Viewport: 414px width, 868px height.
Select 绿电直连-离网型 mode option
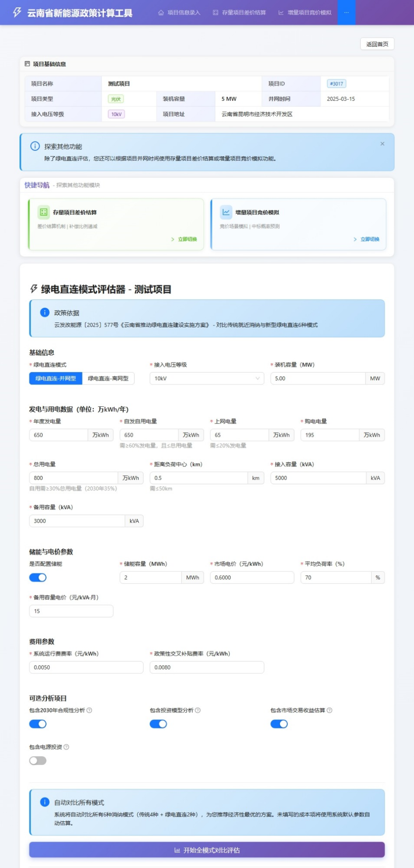108,378
